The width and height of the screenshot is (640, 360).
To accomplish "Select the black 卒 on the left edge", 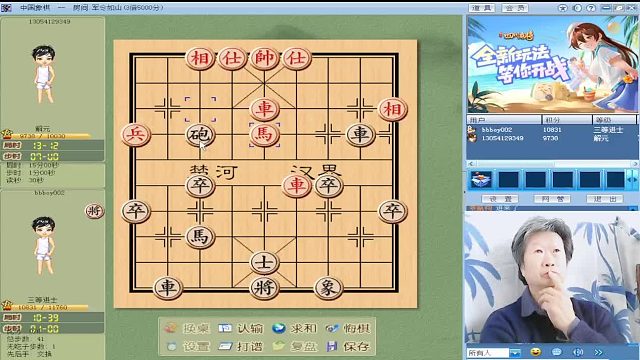I will tap(136, 211).
